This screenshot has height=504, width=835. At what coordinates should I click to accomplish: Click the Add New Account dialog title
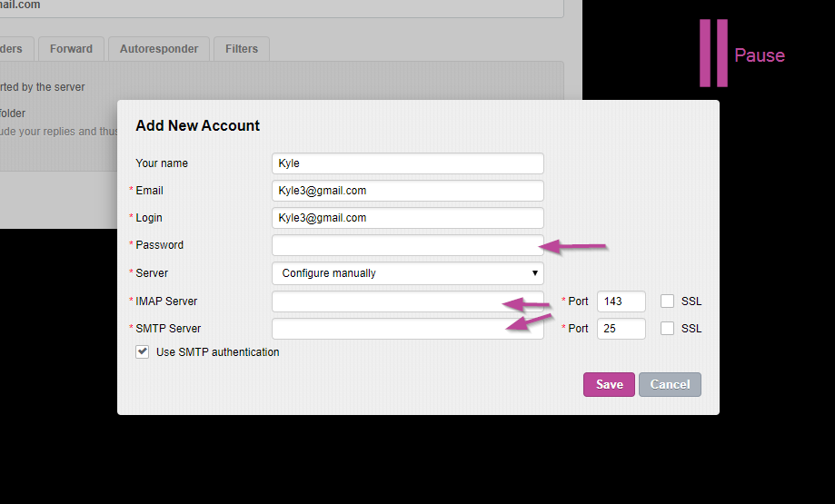[x=198, y=126]
